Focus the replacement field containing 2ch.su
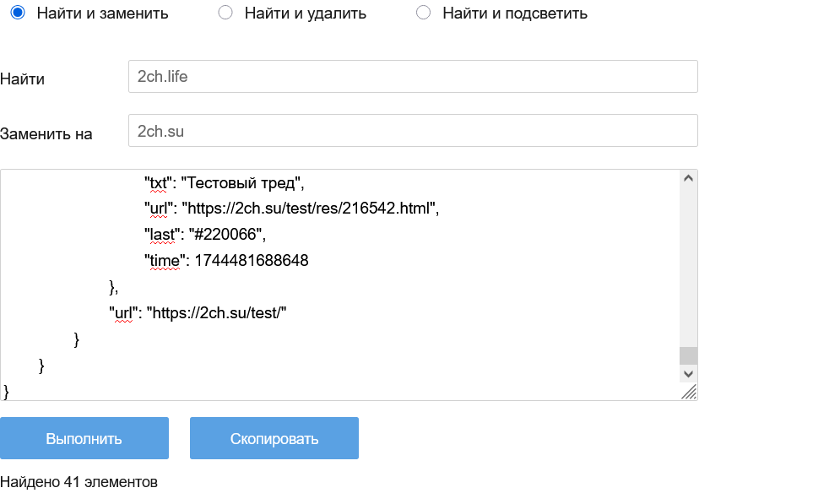The image size is (840, 504). (413, 131)
